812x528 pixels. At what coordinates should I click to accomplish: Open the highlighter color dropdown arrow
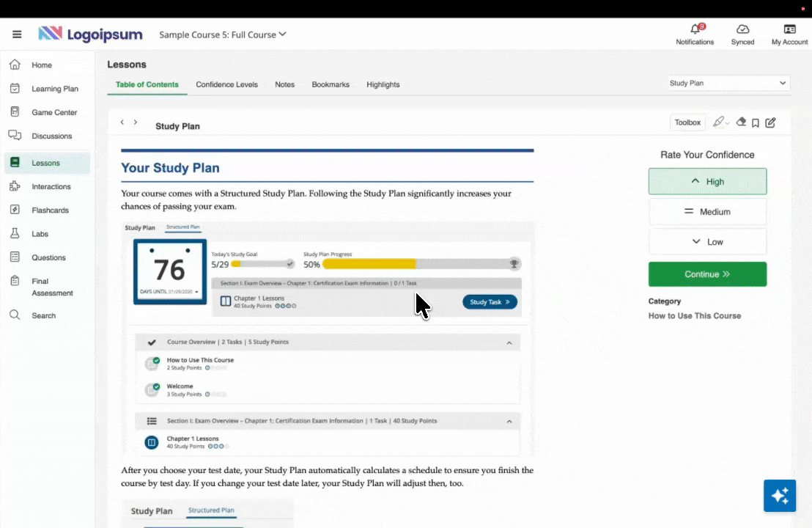728,123
